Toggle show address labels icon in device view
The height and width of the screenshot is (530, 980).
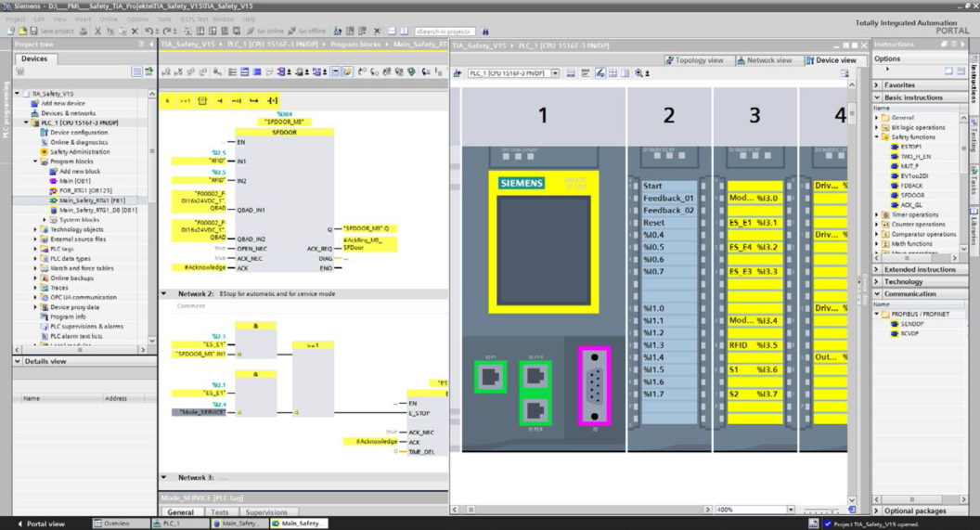pyautogui.click(x=600, y=73)
